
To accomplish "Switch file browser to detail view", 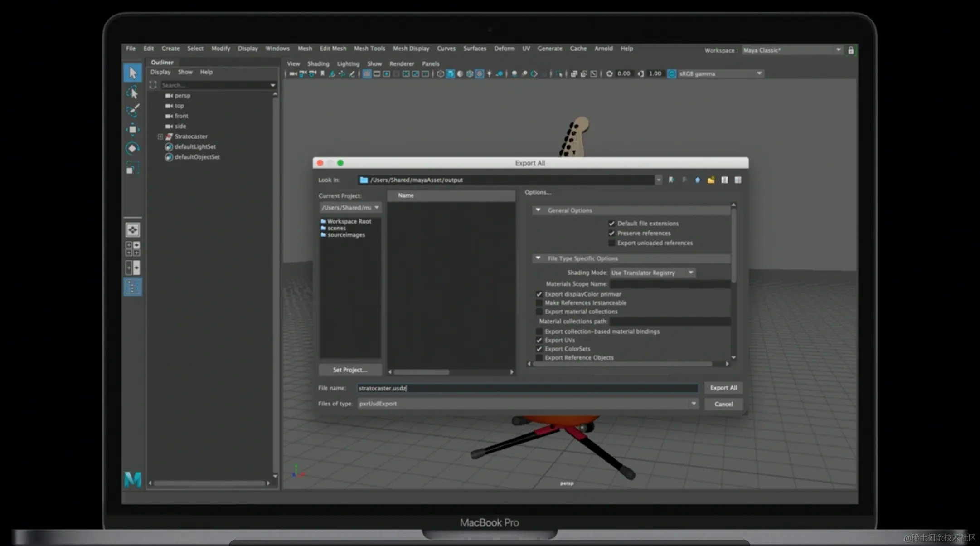I will click(x=738, y=180).
